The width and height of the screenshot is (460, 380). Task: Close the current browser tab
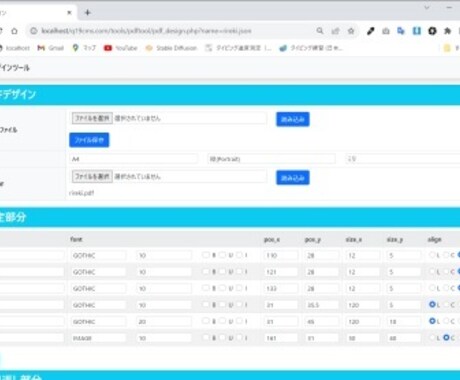[69, 13]
